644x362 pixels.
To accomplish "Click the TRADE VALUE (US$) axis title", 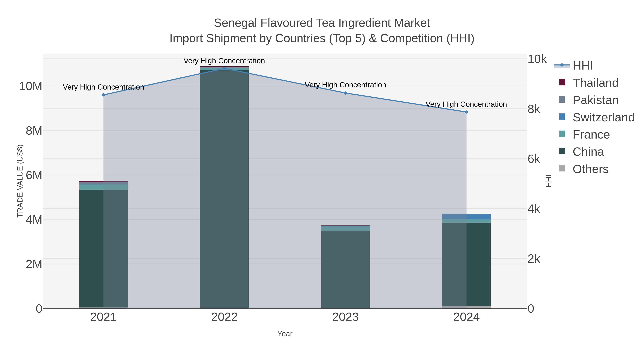I will (x=20, y=181).
